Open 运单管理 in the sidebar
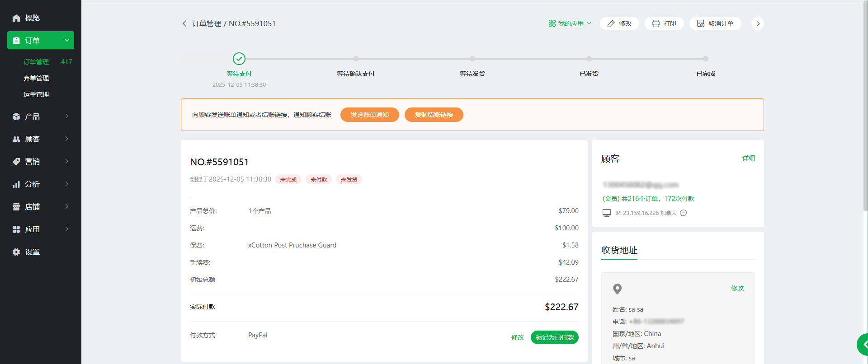The image size is (868, 364). click(36, 94)
